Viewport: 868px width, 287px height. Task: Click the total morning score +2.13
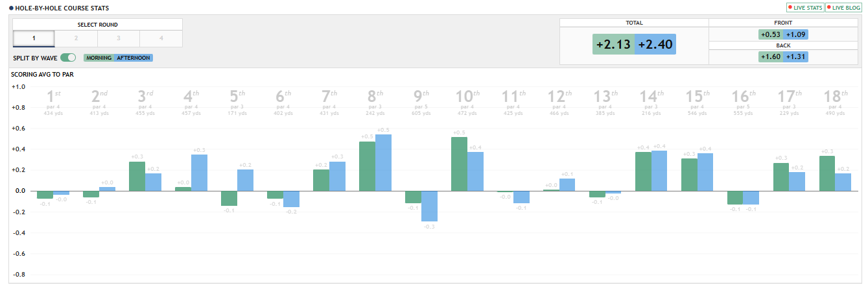[613, 45]
